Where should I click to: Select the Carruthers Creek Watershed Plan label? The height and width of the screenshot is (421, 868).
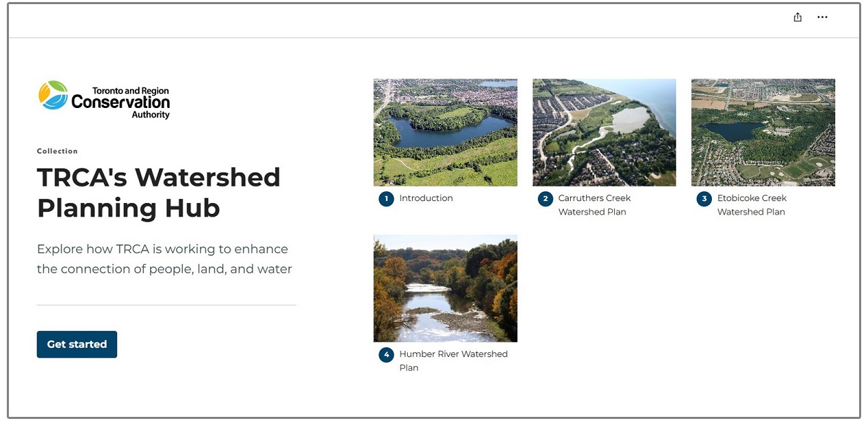(593, 204)
